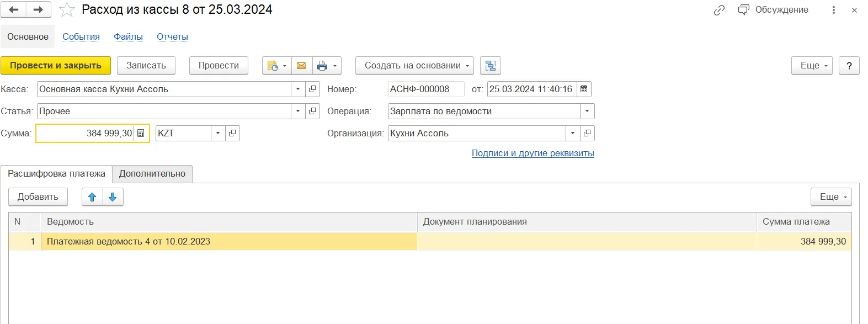The height and width of the screenshot is (324, 868).
Task: Switch to the Дополнительно tab
Action: (x=152, y=173)
